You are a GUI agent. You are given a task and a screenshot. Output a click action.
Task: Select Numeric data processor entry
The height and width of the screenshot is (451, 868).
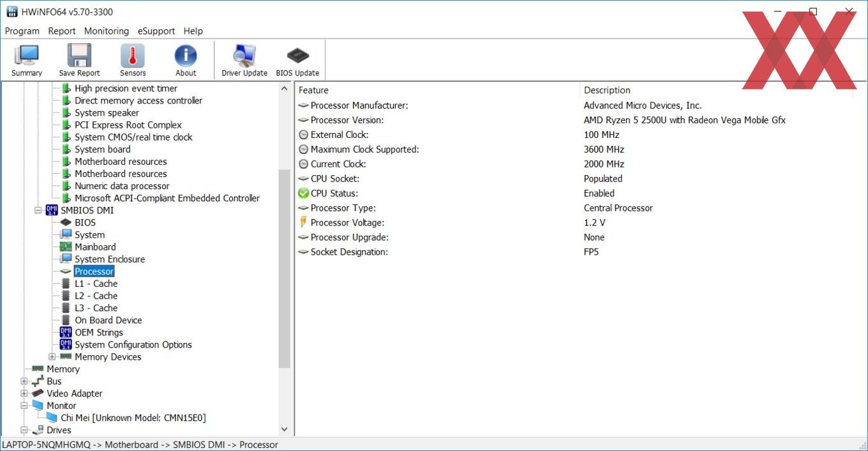pyautogui.click(x=122, y=186)
